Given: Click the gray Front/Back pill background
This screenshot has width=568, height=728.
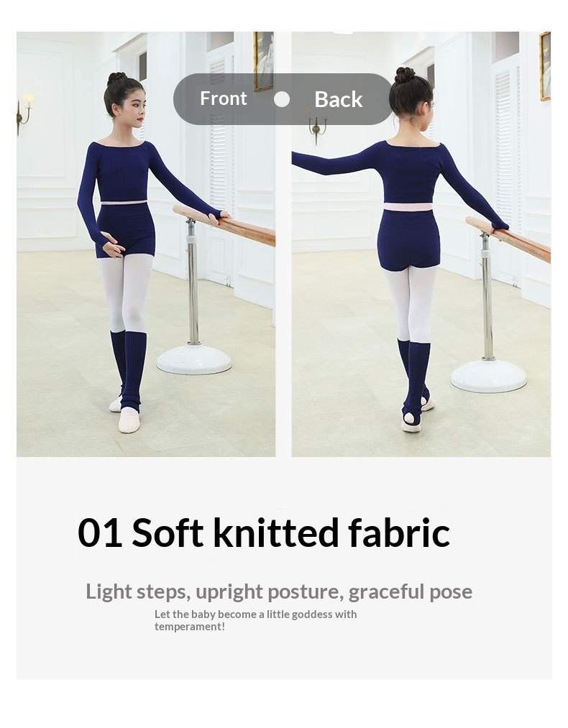Looking at the screenshot, I should (283, 99).
